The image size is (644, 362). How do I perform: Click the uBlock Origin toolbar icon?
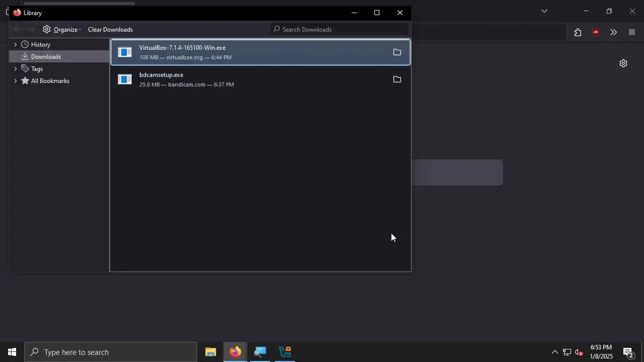pos(596,32)
